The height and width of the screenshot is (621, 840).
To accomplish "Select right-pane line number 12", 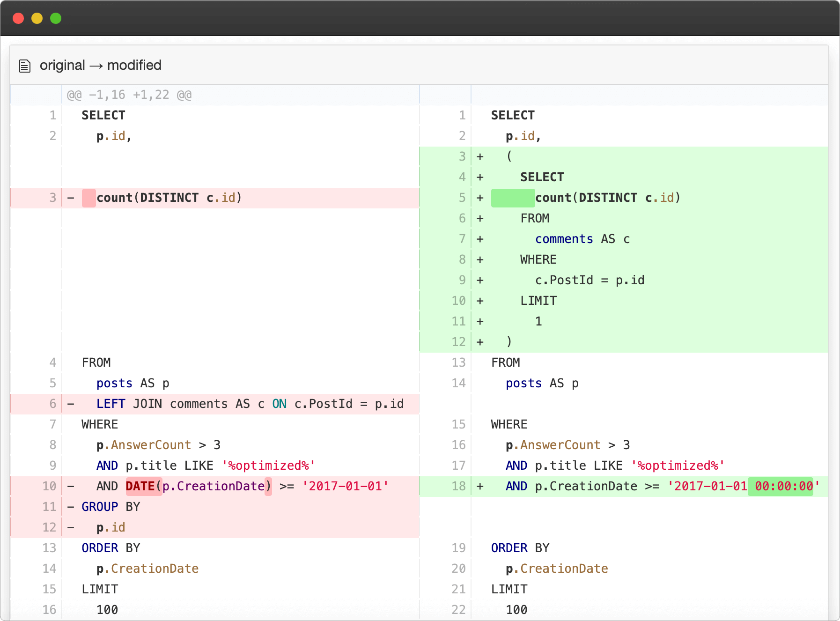I will click(458, 342).
